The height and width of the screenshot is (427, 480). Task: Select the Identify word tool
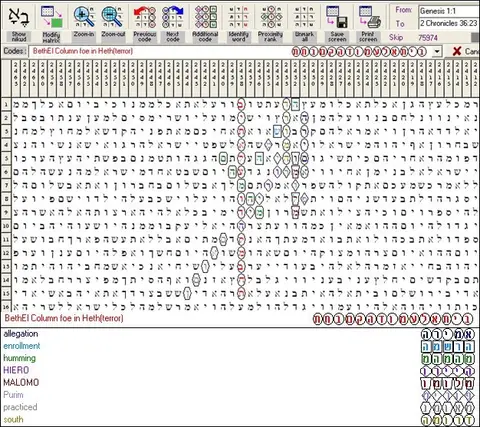click(239, 17)
